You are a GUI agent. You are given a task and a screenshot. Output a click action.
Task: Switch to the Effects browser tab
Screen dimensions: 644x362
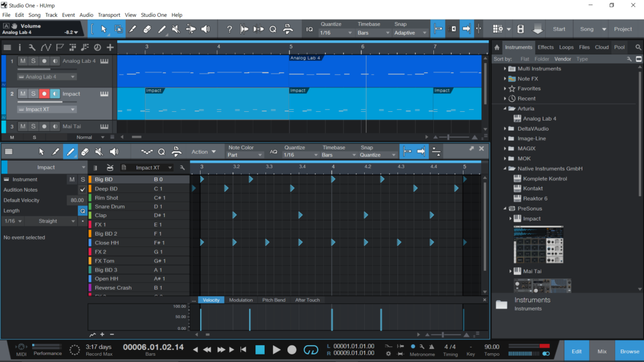(545, 47)
